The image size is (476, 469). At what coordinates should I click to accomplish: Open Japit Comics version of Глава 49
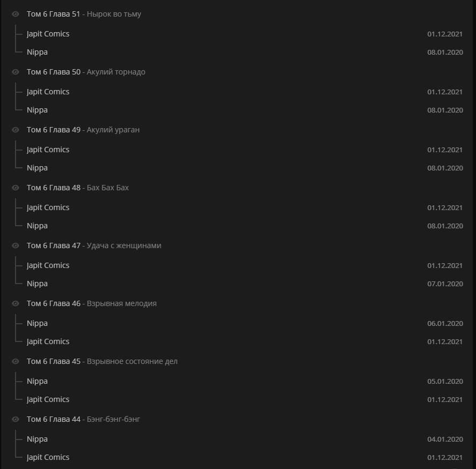coord(48,150)
